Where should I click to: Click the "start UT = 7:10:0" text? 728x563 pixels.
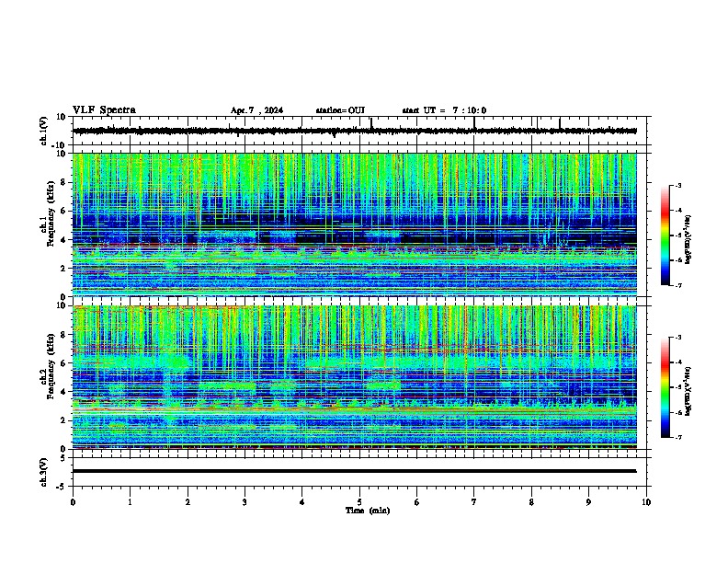click(x=444, y=110)
